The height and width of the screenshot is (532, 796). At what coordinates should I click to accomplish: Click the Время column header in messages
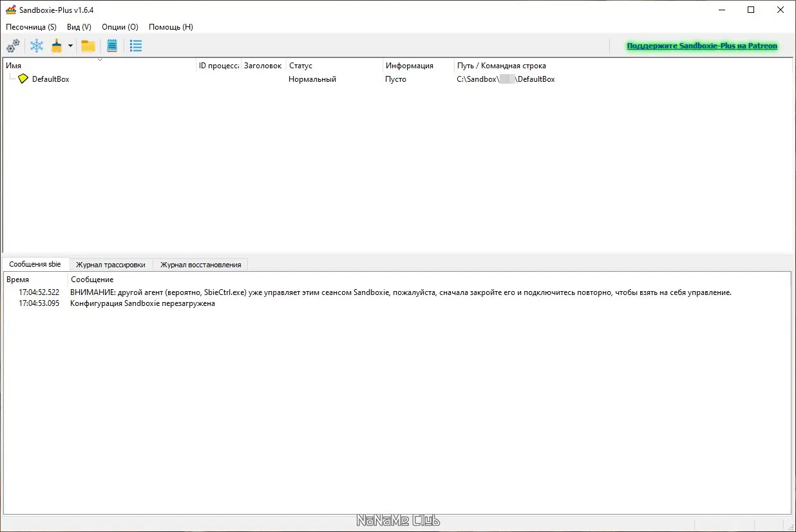pos(35,280)
